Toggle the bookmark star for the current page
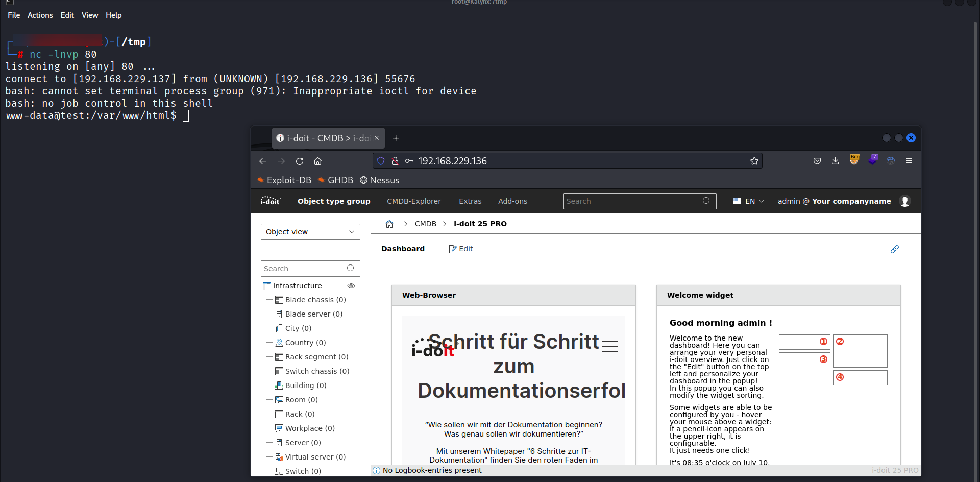 [x=754, y=161]
